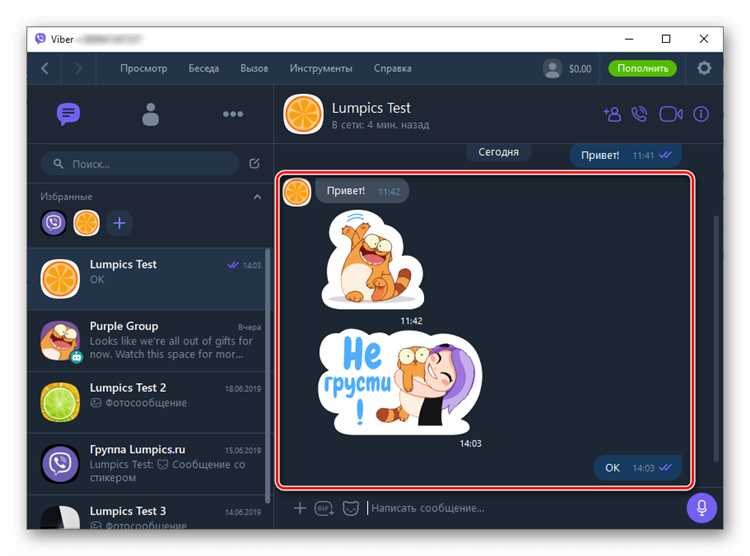This screenshot has width=750, height=556.
Task: Click the conversation scrollbar
Action: point(716,339)
